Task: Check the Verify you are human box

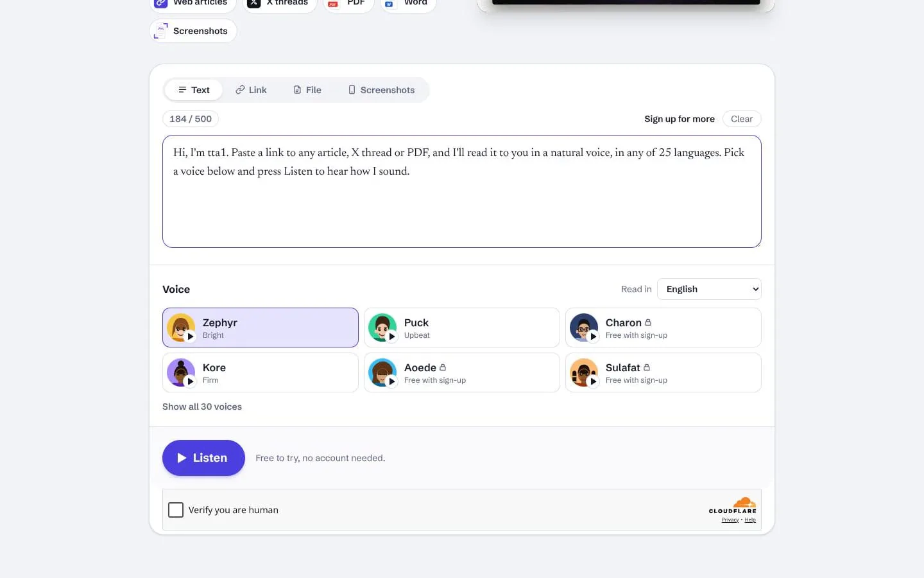Action: point(176,510)
